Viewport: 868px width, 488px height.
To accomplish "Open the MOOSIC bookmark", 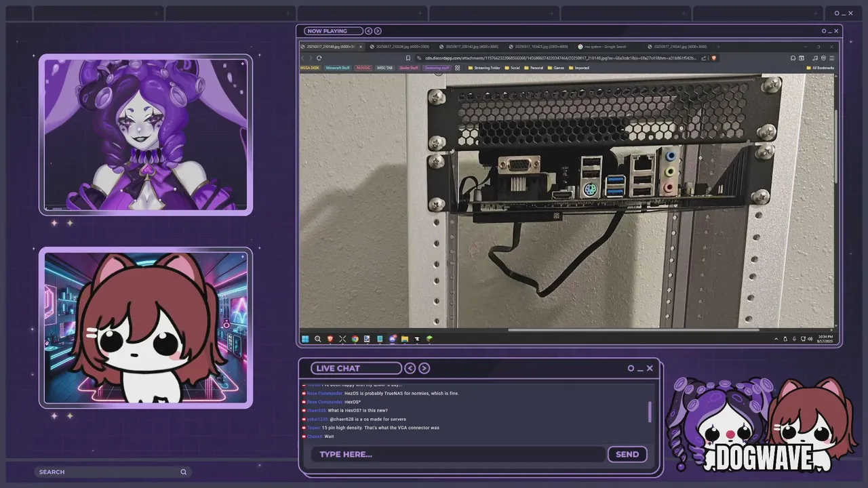I will (363, 68).
